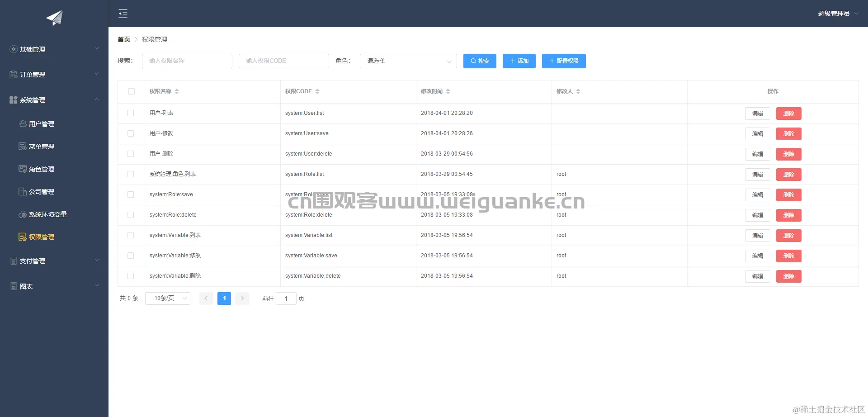Click the 用户管理 user icon
The width and height of the screenshot is (868, 417).
(23, 123)
